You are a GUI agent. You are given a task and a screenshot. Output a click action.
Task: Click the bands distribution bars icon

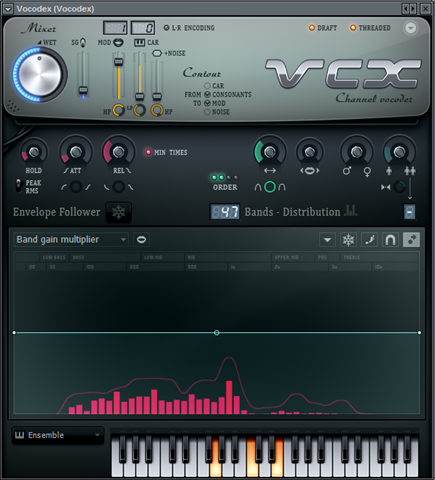(x=351, y=211)
